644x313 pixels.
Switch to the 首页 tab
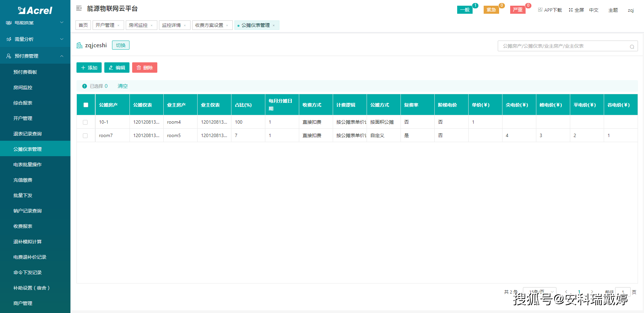pyautogui.click(x=83, y=25)
